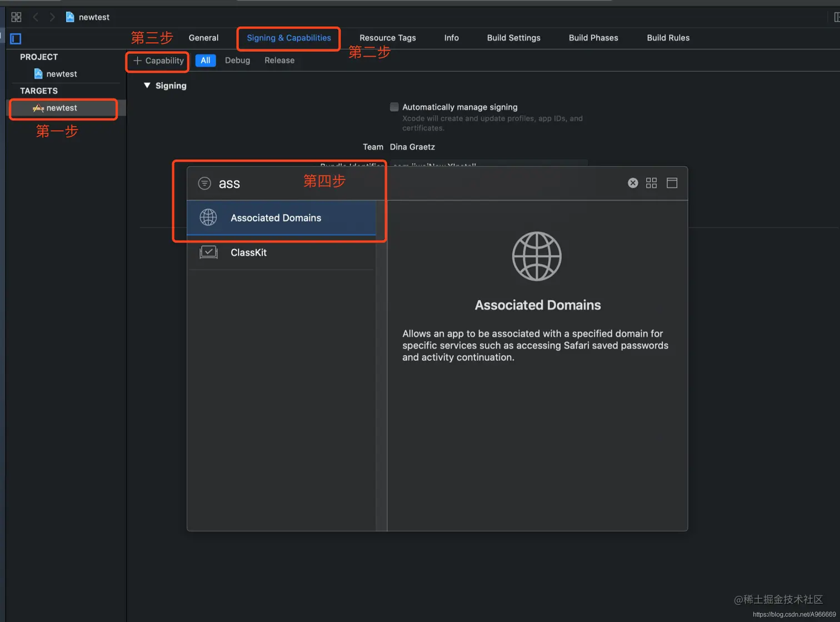
Task: Switch to Resource Tags tab
Action: (x=388, y=38)
